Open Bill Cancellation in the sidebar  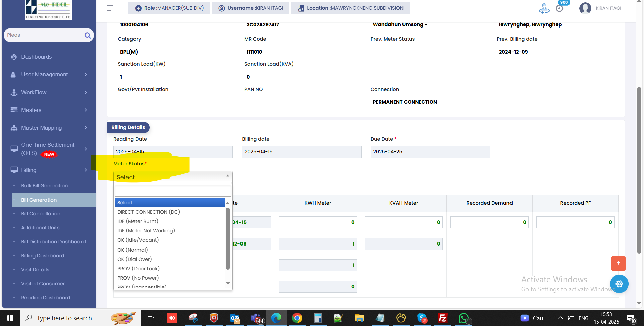point(41,214)
